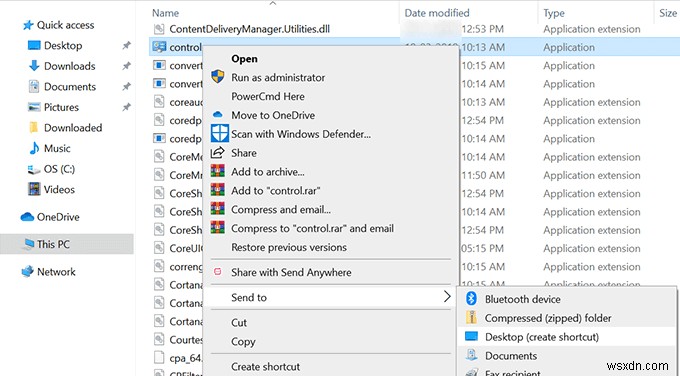Unpin Desktop using its pin icon
The width and height of the screenshot is (680, 376).
(x=126, y=46)
